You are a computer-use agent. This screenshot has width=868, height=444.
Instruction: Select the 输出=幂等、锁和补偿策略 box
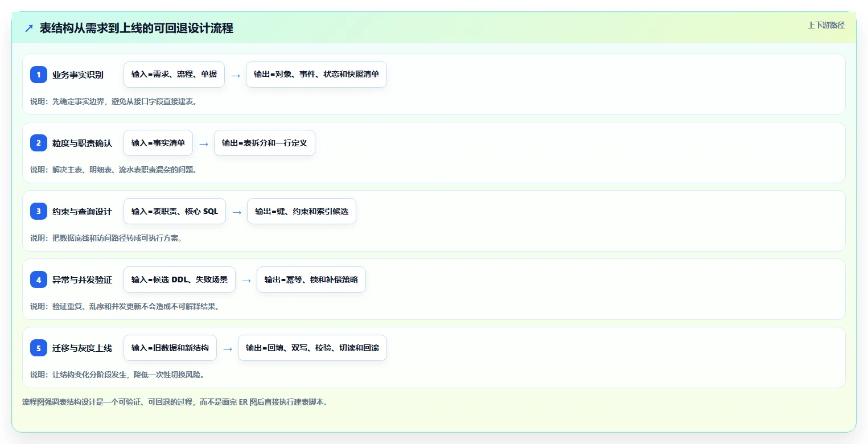click(311, 279)
